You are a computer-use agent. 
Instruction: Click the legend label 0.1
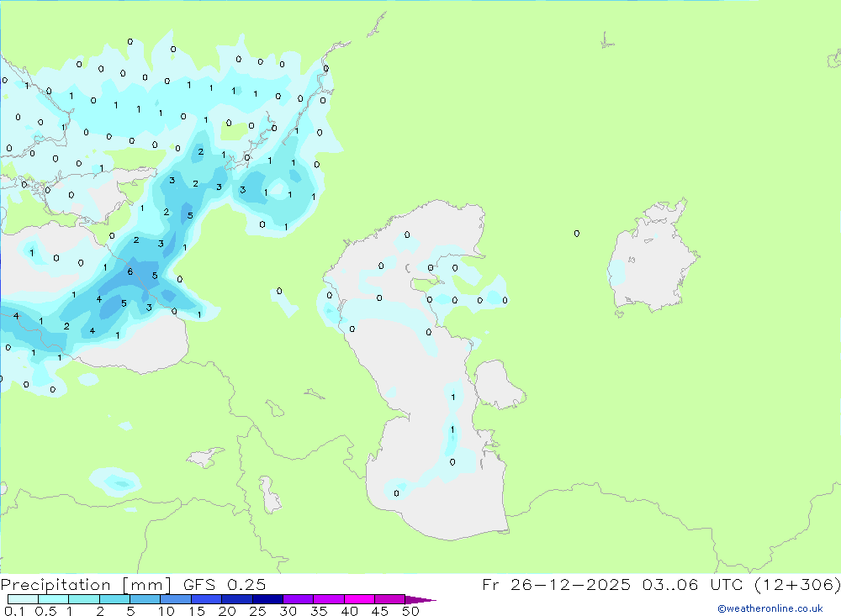pos(14,611)
